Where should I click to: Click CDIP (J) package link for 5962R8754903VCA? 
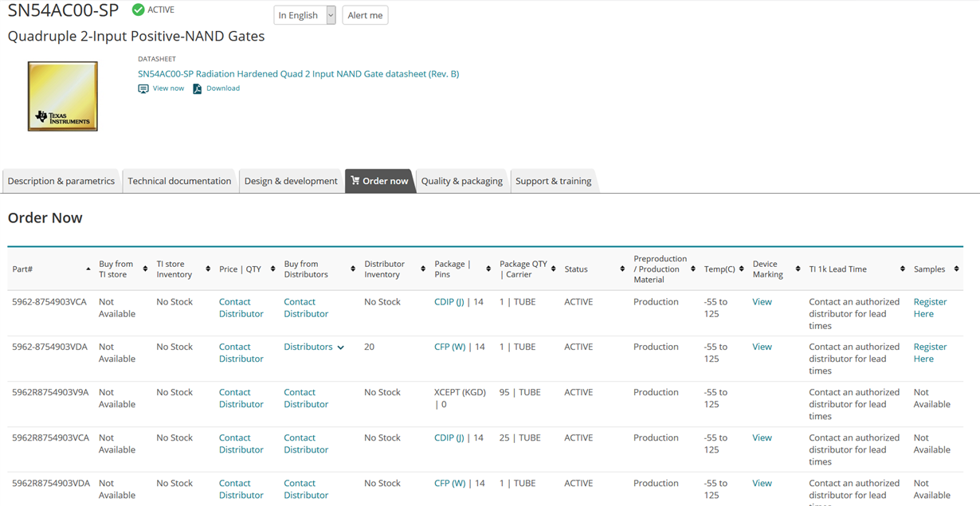(449, 438)
